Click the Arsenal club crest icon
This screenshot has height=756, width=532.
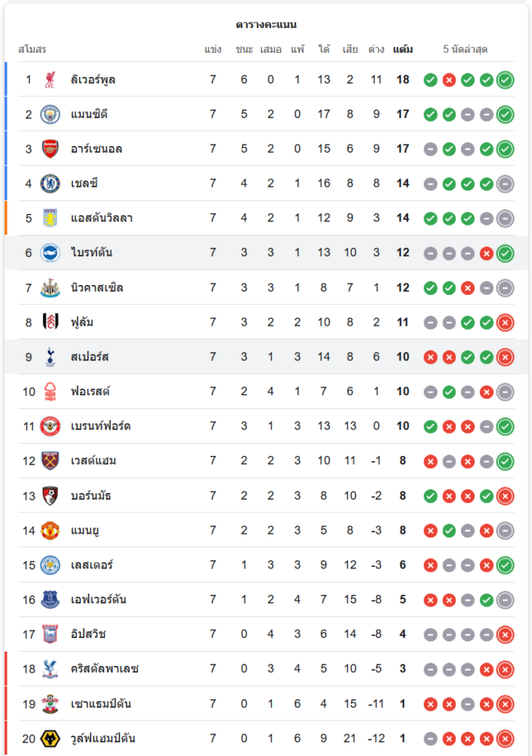pos(51,149)
